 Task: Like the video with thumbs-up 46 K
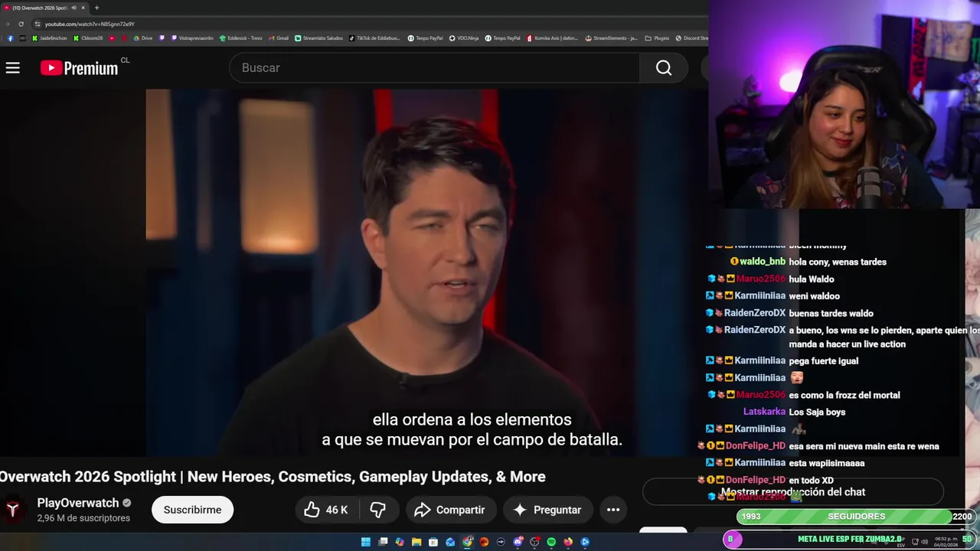coord(326,510)
